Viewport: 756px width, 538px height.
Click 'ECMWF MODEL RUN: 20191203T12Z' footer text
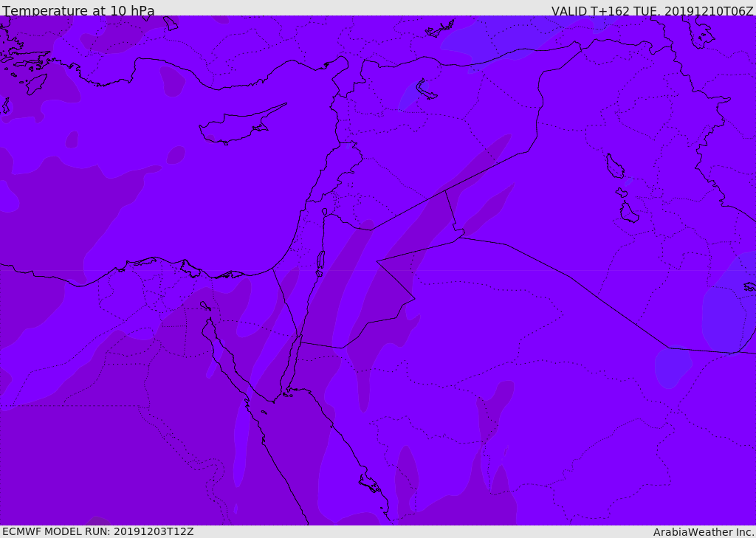point(98,531)
